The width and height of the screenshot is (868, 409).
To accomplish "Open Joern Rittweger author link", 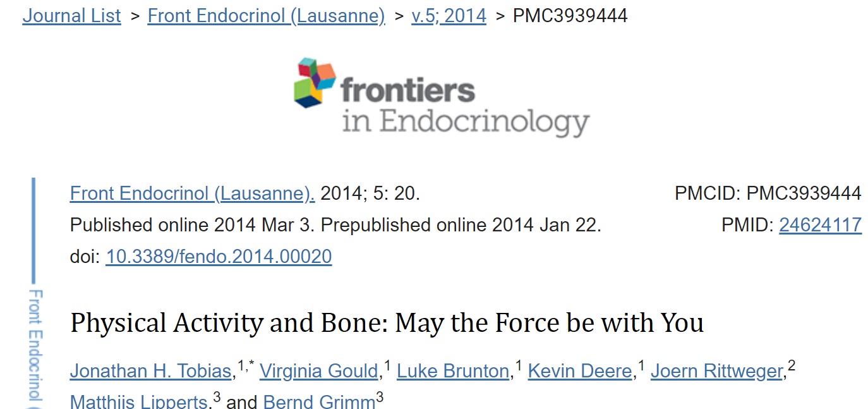I will point(716,371).
